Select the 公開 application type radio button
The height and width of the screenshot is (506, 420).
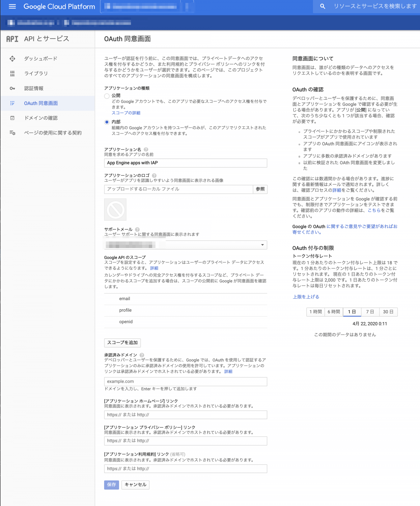(107, 96)
